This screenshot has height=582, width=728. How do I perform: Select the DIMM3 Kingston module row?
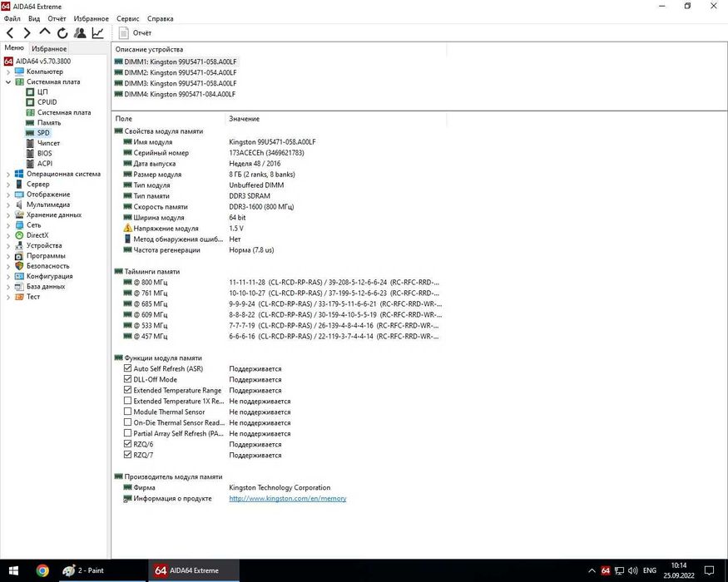point(181,83)
